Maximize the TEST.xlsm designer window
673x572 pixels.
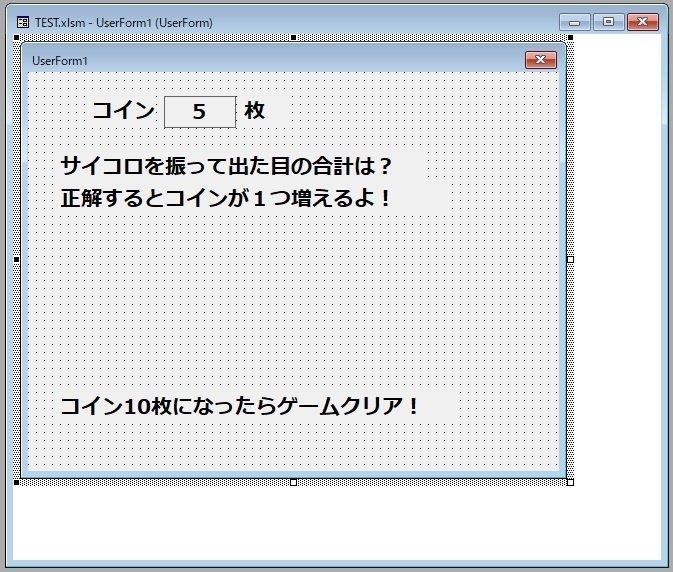[x=609, y=22]
